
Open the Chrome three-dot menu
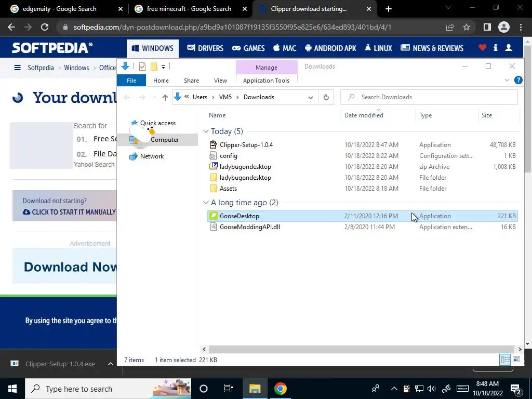click(521, 27)
